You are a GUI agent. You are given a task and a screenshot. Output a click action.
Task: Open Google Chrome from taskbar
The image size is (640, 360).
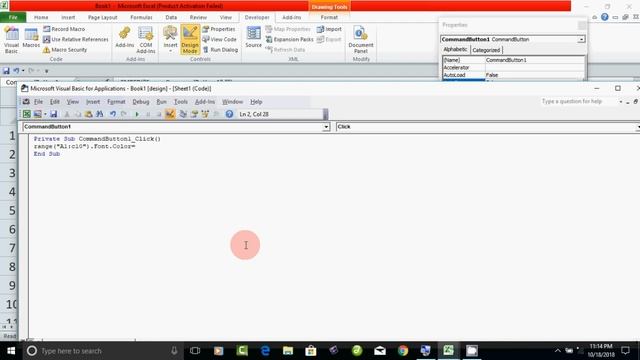coord(403,351)
